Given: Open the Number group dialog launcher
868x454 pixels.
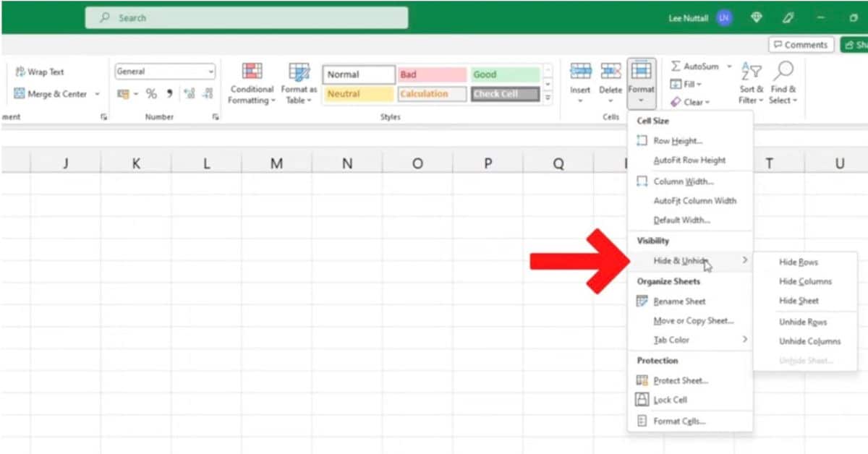Looking at the screenshot, I should 216,117.
